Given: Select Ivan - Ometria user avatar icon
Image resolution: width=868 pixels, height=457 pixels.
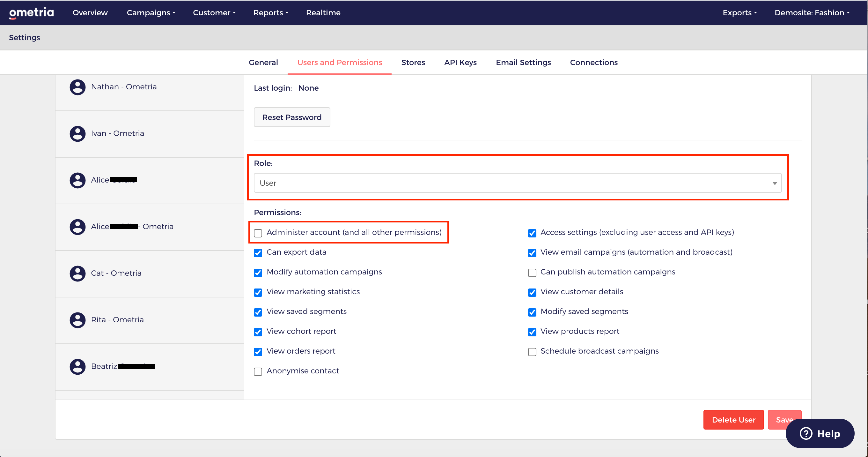Looking at the screenshot, I should (x=77, y=134).
